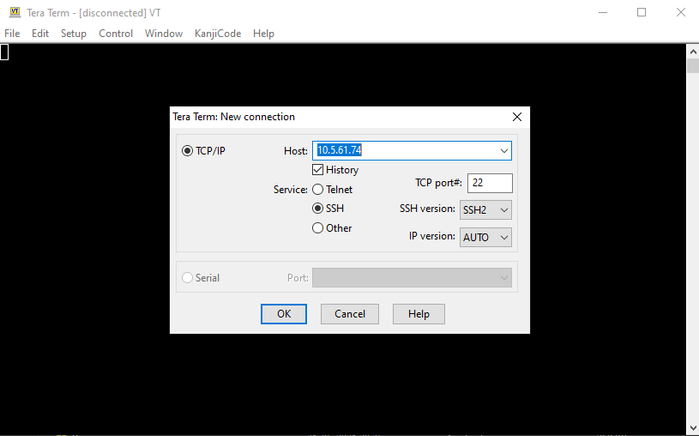Open the File menu
The width and height of the screenshot is (699, 436).
pyautogui.click(x=12, y=33)
